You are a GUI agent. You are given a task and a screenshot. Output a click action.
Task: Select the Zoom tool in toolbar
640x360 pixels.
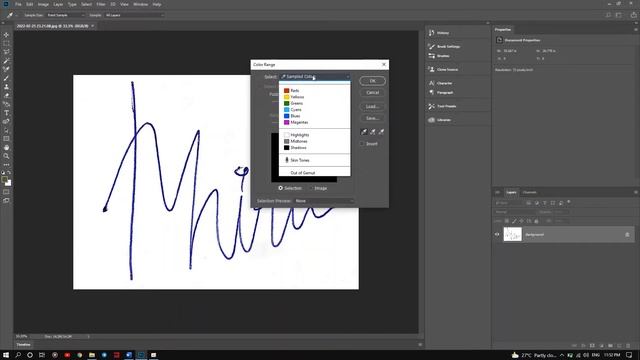[6, 156]
